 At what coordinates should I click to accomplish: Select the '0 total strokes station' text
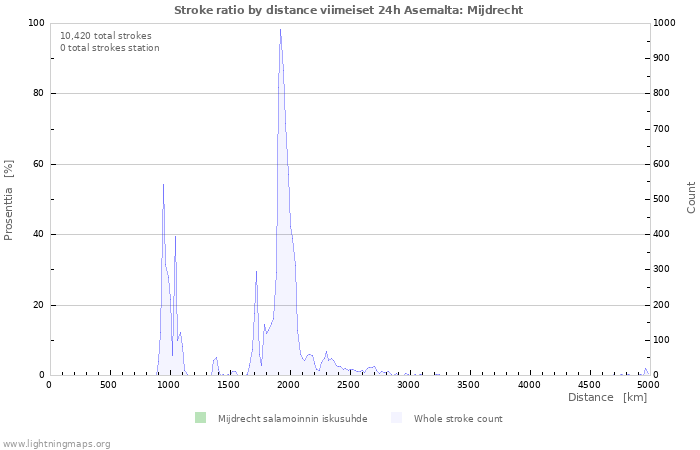coord(110,47)
